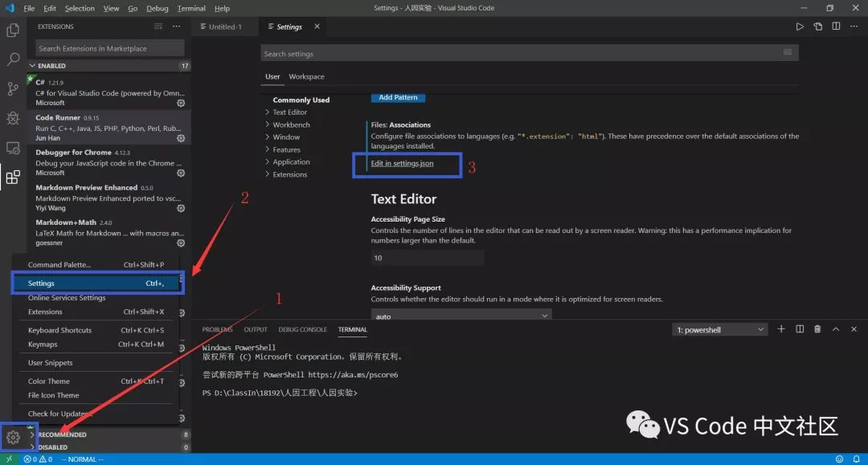Viewport: 868px width, 465px height.
Task: Open the Explorer view in activity bar
Action: [x=13, y=30]
